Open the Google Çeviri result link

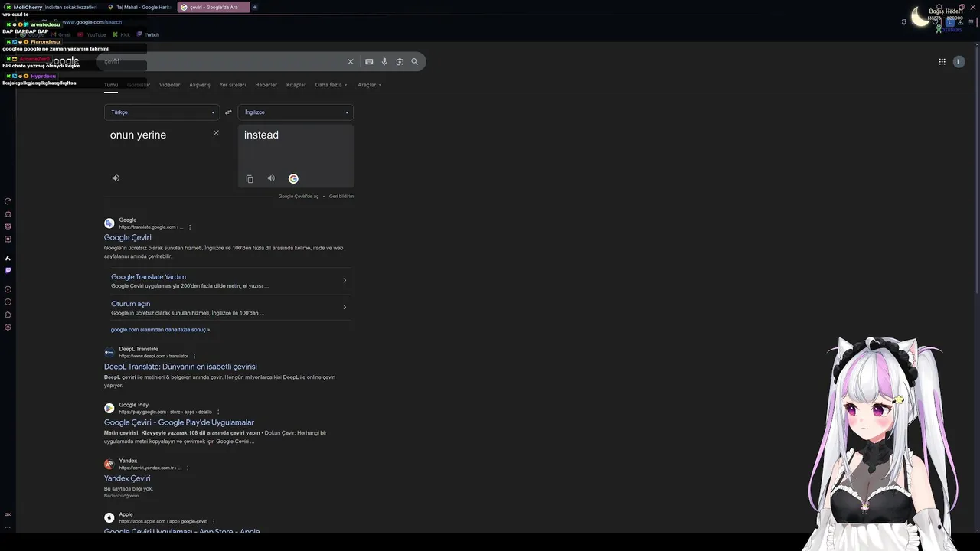pos(128,238)
